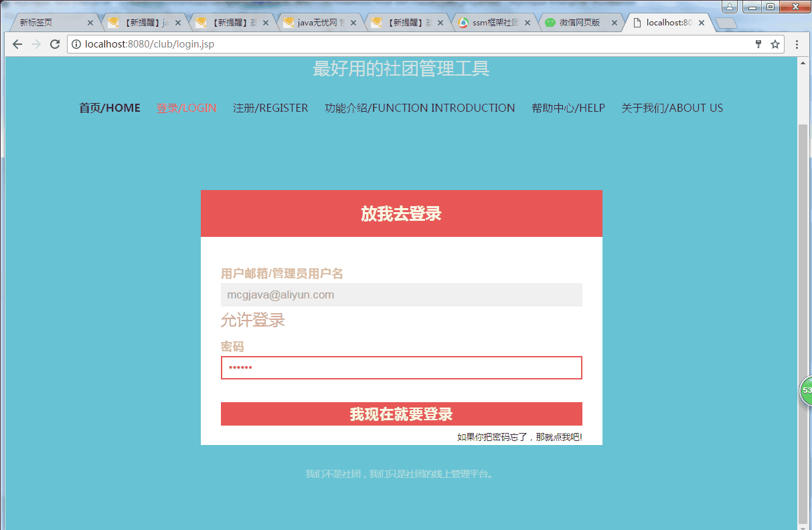Focus the email field containing mcgjava@aliyun.com

(402, 294)
